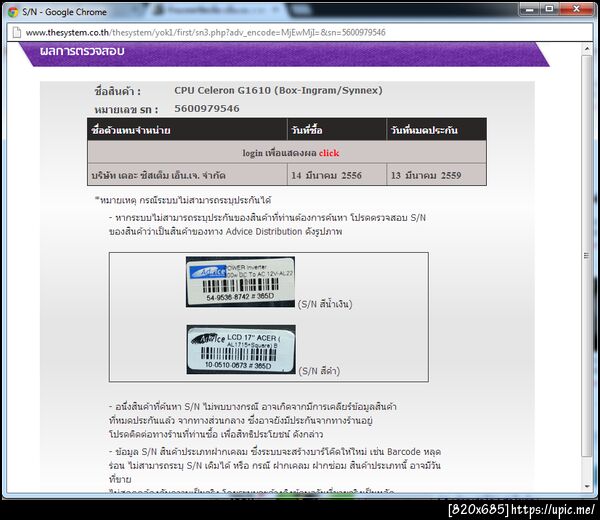Click the Chrome logo in title bar
600x520 pixels.
[x=13, y=12]
